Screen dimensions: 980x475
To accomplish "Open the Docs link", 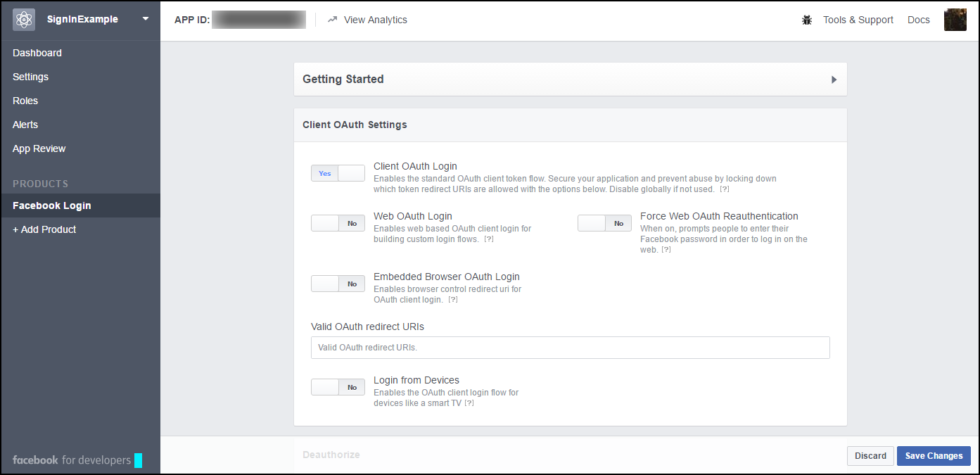I will coord(919,20).
